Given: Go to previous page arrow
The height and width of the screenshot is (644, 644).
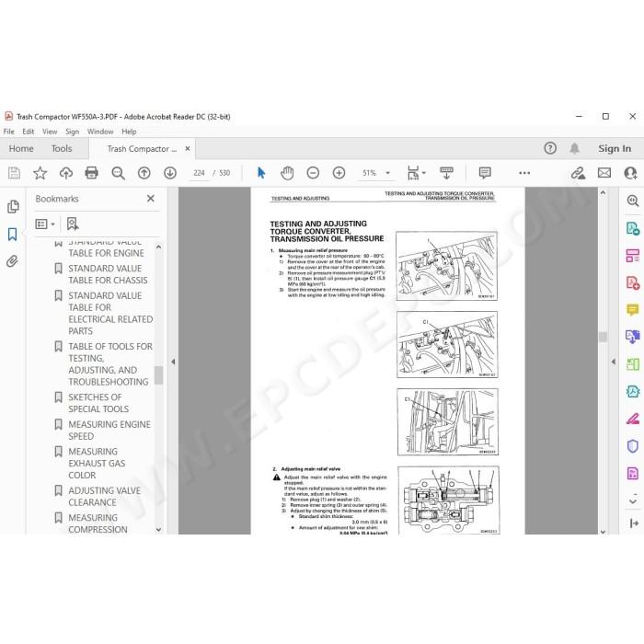Looking at the screenshot, I should (144, 173).
